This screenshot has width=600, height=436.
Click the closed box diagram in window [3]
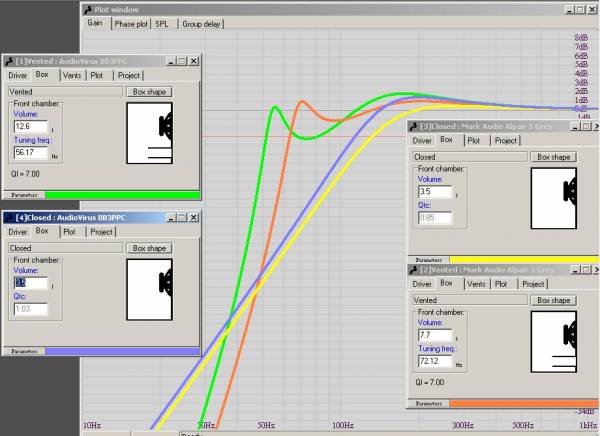click(x=554, y=198)
